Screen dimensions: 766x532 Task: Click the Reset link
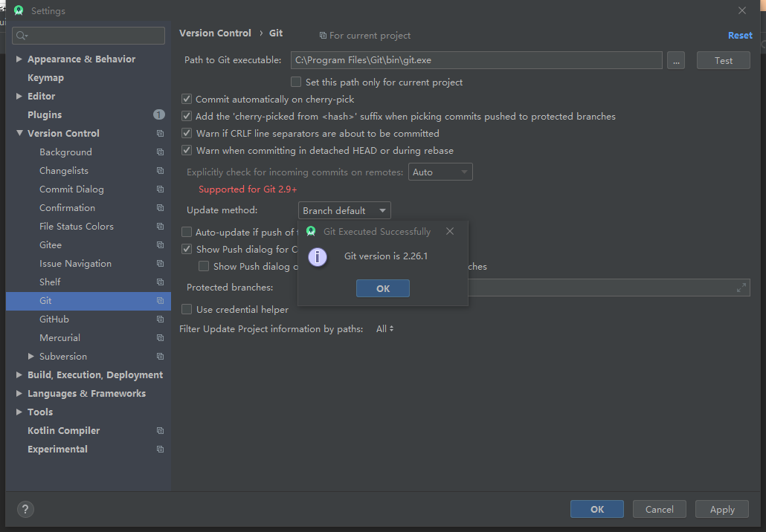pyautogui.click(x=740, y=35)
